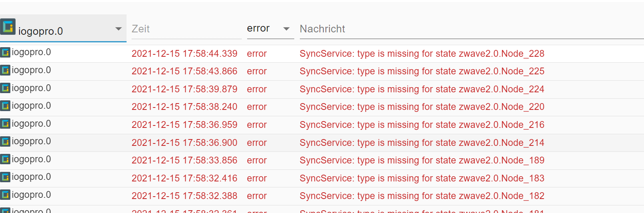Select the error log level filter text
Image resolution: width=644 pixels, height=213 pixels.
pyautogui.click(x=258, y=28)
